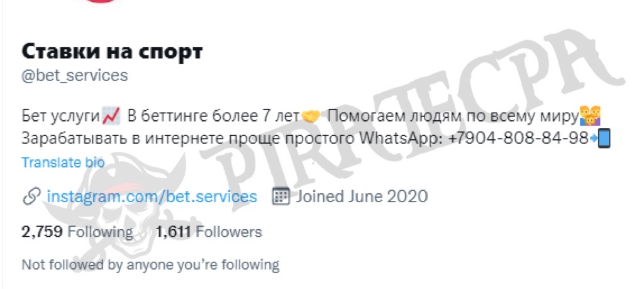Screen dimensions: 644x289
Task: Click the handshake emoji after 7 лет
Action: coord(311,116)
